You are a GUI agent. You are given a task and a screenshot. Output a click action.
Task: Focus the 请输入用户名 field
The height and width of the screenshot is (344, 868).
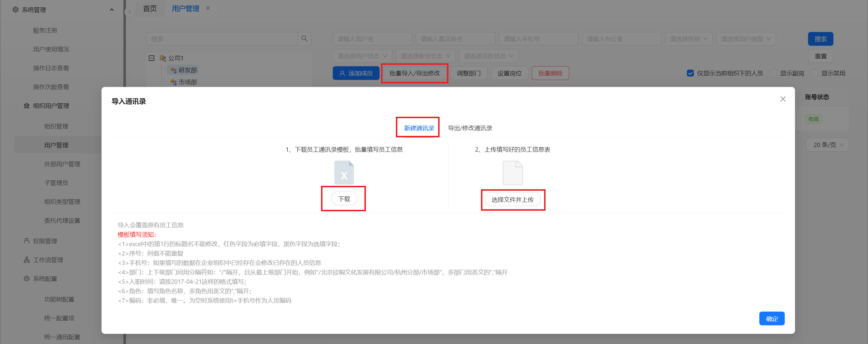point(372,39)
